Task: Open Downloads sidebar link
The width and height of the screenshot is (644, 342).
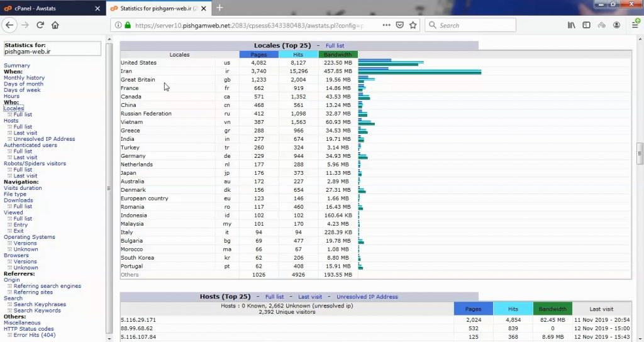Action: pos(18,201)
